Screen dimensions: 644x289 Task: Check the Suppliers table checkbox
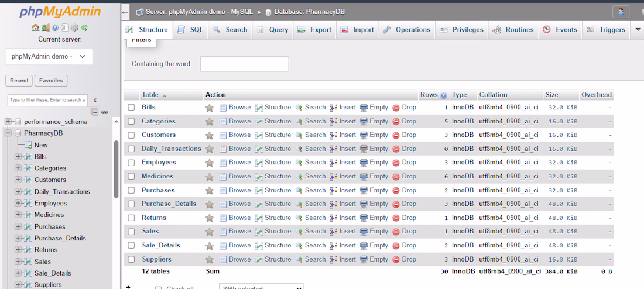point(131,259)
